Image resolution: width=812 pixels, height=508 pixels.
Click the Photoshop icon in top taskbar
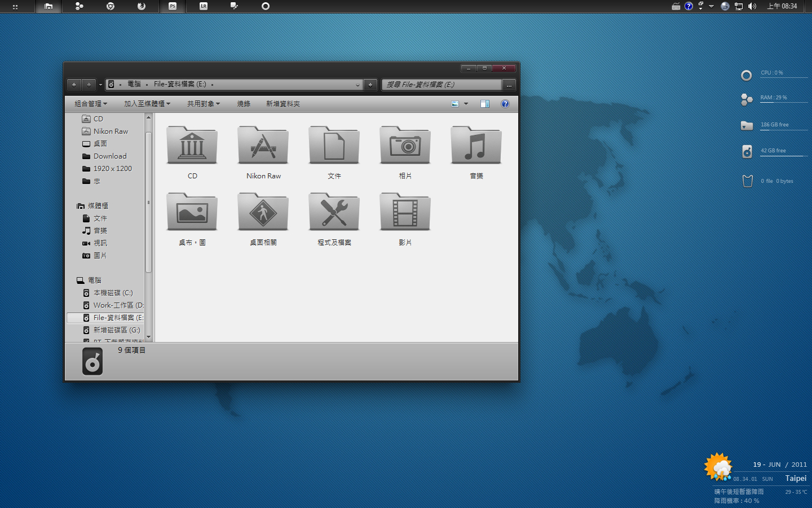tap(173, 6)
